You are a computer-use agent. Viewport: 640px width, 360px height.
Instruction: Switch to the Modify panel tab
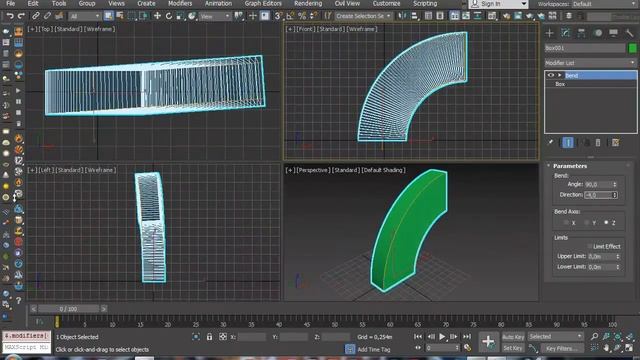(x=565, y=33)
